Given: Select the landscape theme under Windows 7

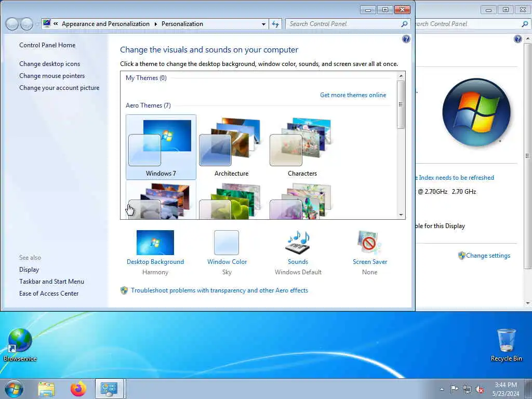Looking at the screenshot, I should tap(161, 200).
